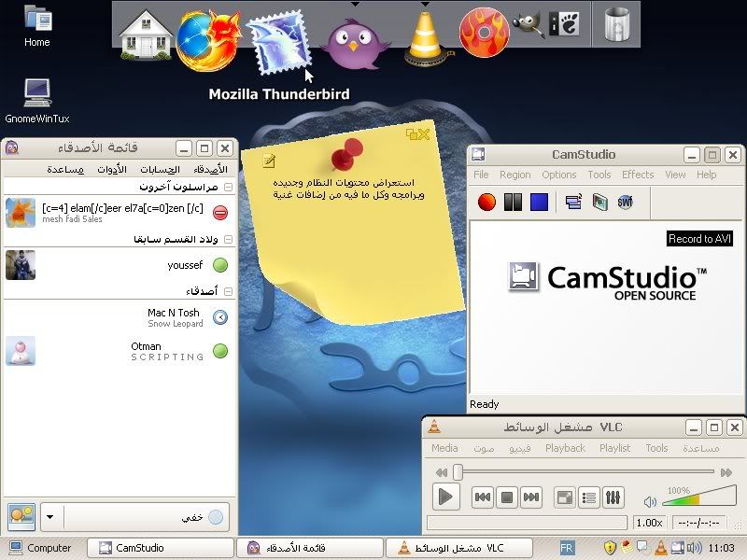
Task: Open الأصدقاء menu in Pidgin
Action: [x=211, y=169]
